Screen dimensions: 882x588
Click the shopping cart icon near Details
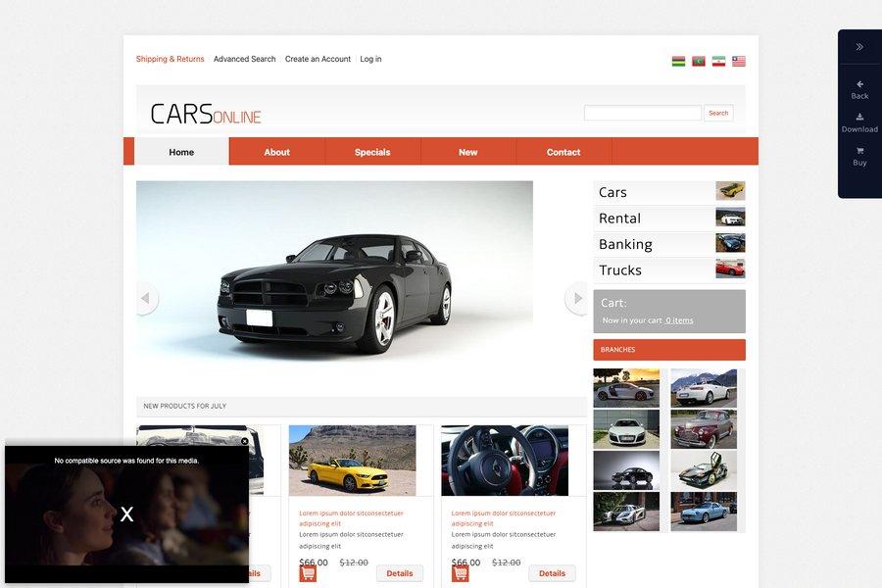309,573
